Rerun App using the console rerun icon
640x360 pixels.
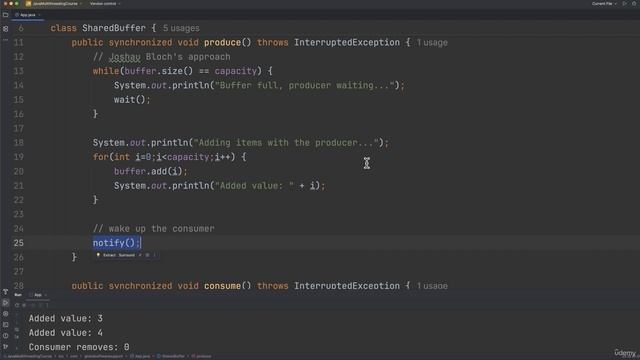(17, 305)
